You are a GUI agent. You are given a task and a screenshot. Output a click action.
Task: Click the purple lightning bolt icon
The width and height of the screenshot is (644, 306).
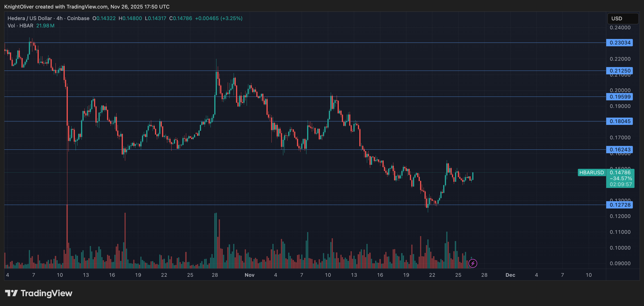coord(472,263)
